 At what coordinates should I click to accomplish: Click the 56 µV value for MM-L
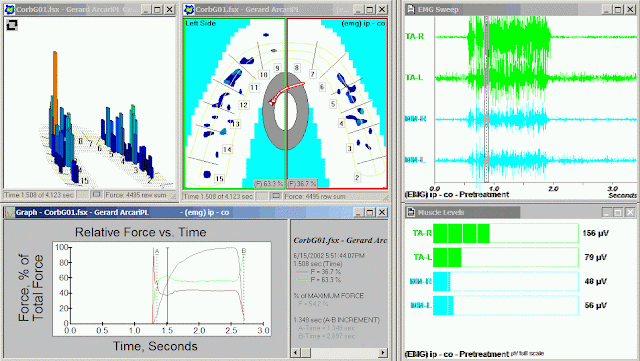[596, 305]
